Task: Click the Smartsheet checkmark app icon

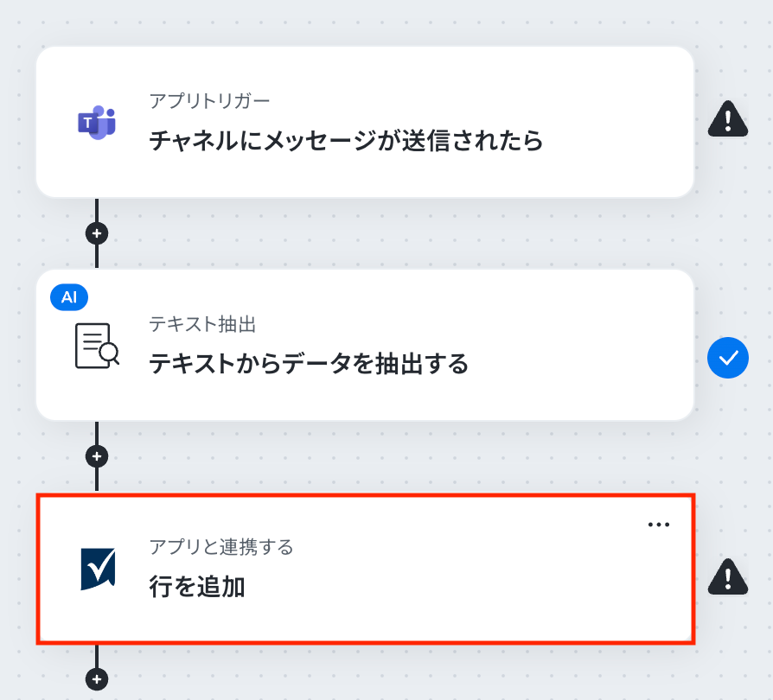Action: [98, 569]
